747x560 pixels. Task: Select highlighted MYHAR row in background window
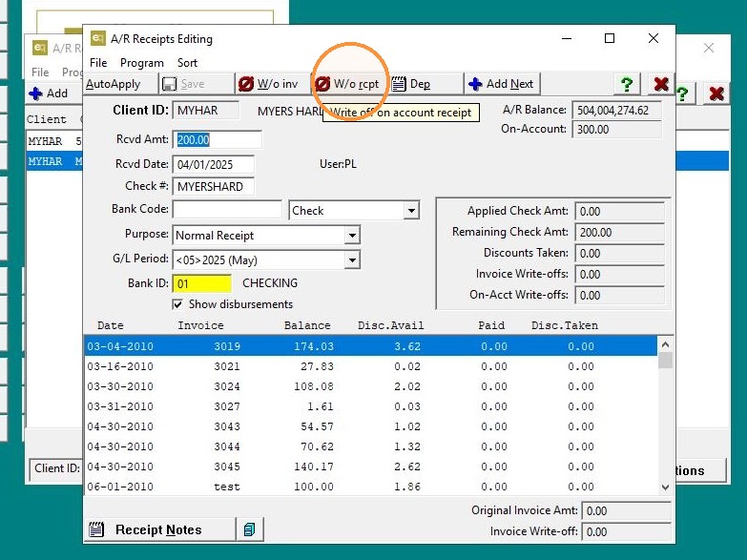pyautogui.click(x=54, y=161)
